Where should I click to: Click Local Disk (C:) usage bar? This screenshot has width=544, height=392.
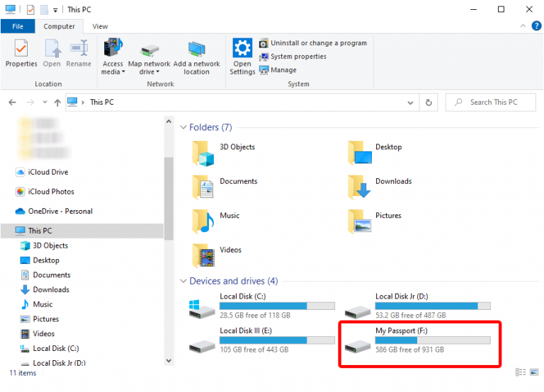[x=277, y=306]
